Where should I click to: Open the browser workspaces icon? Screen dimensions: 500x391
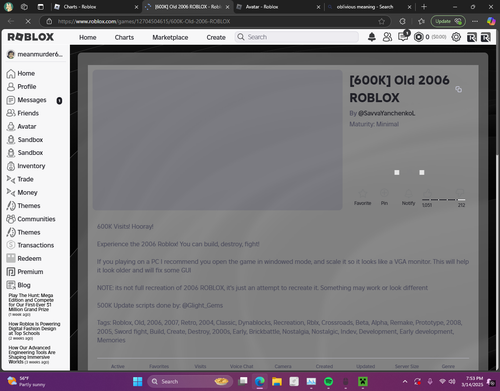point(24,7)
